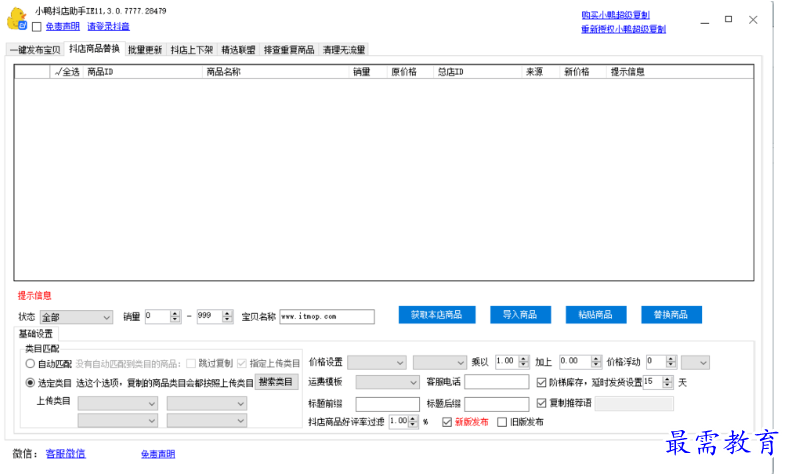Image resolution: width=787 pixels, height=474 pixels.
Task: Click the 总店ID column header
Action: click(x=478, y=72)
